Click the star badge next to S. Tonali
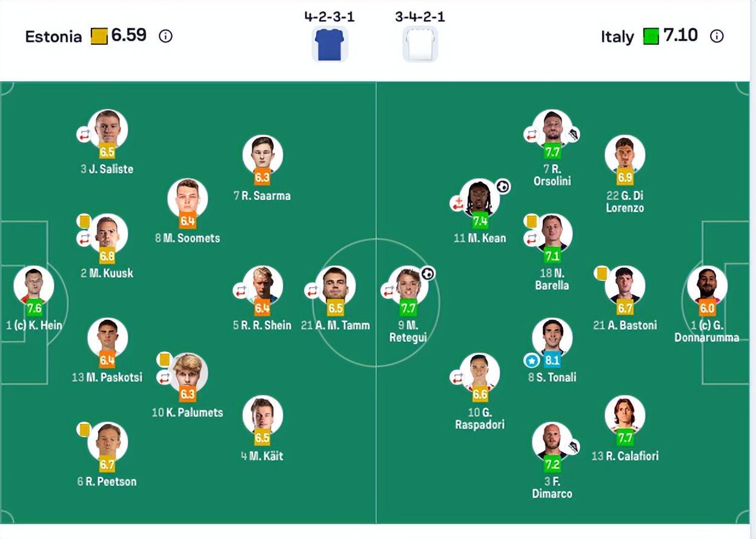Viewport: 756px width, 539px height. click(531, 361)
